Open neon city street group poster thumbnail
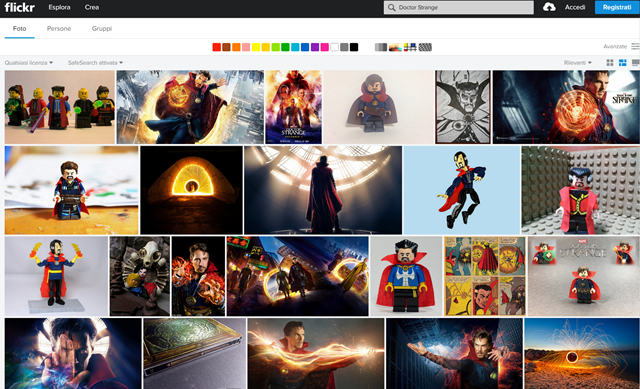The image size is (640, 389). click(x=298, y=276)
